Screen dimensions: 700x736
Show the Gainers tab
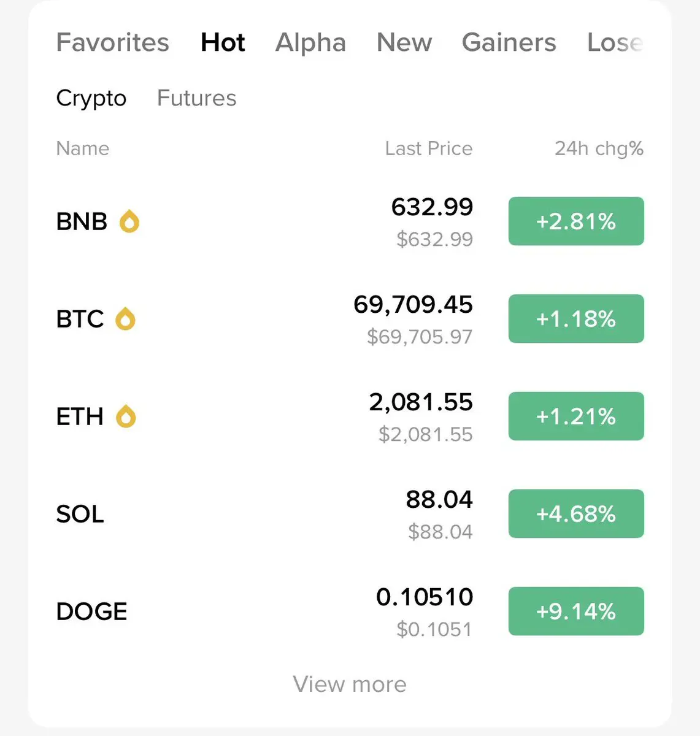pyautogui.click(x=509, y=42)
